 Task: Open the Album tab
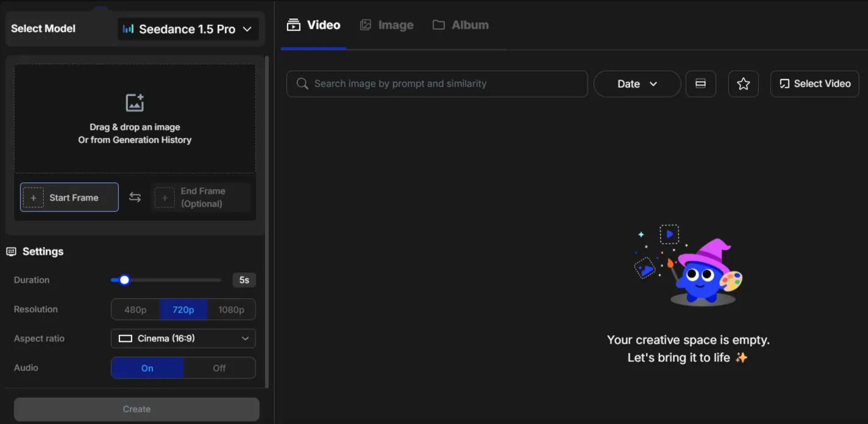coord(461,25)
